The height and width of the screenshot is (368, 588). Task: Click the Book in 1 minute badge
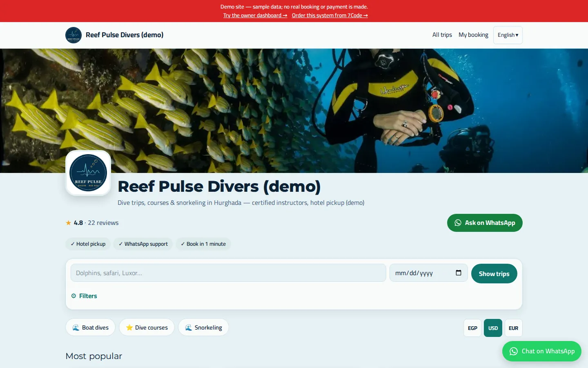point(203,244)
